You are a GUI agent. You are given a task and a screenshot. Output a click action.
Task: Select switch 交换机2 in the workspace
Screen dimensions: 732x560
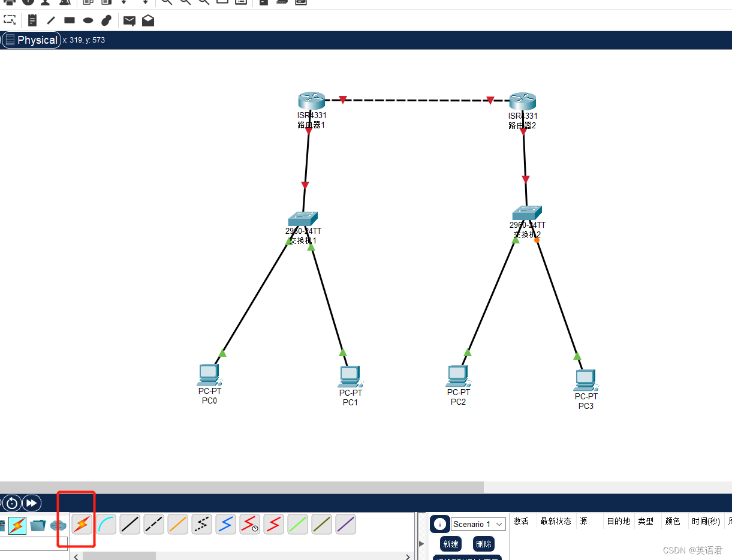click(527, 213)
